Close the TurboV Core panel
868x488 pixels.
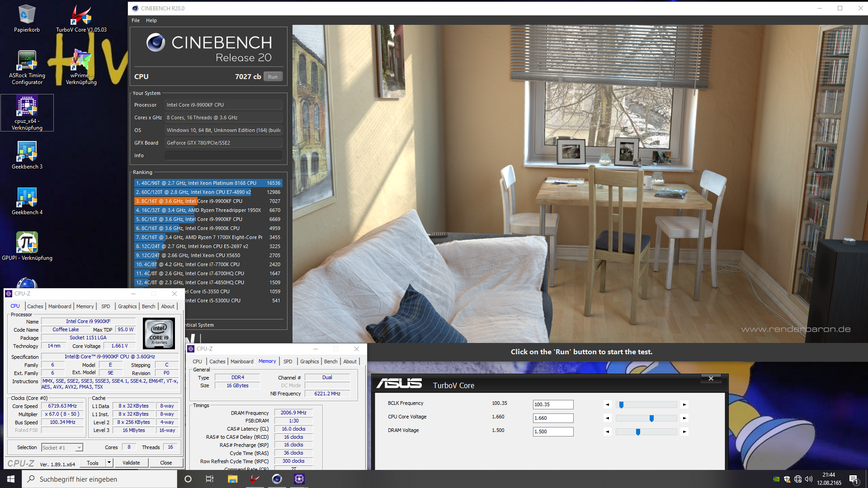[711, 378]
